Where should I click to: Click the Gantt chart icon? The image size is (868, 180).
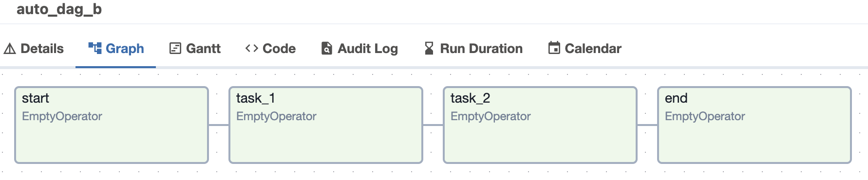[175, 49]
